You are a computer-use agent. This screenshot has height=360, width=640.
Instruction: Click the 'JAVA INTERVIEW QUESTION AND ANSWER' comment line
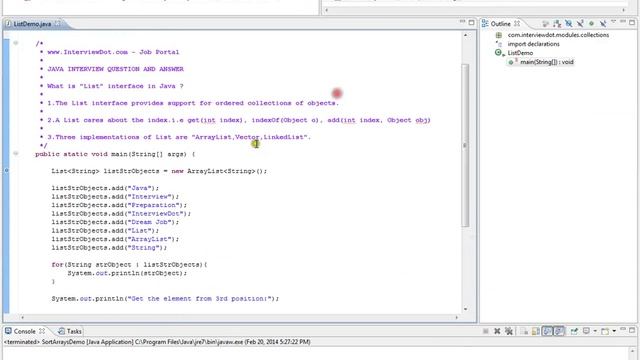tap(115, 69)
